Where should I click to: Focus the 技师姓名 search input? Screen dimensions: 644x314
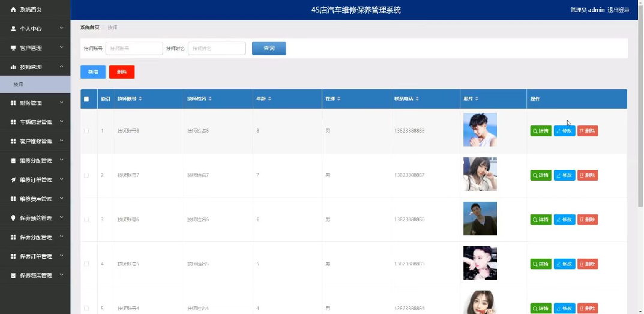click(217, 49)
